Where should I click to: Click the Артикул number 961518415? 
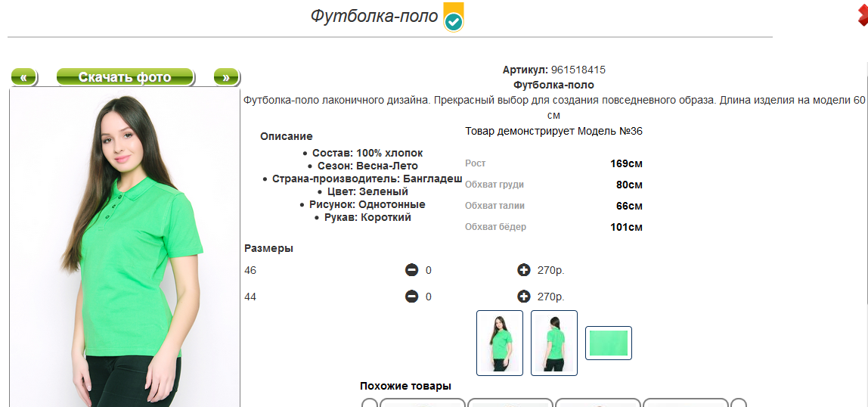[578, 70]
